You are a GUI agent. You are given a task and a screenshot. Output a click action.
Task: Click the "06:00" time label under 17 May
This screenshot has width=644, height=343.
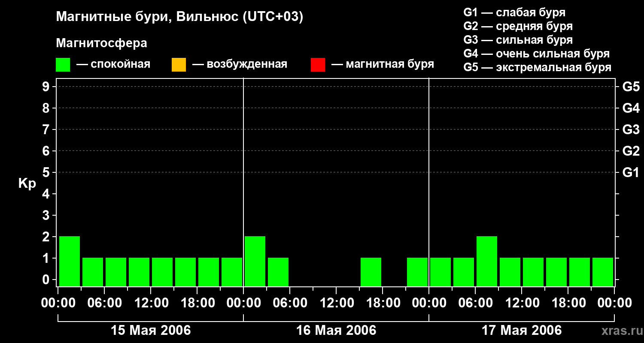(x=475, y=303)
